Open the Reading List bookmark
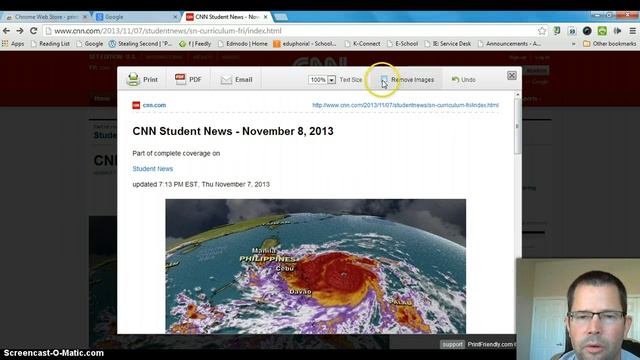640x360 pixels. (x=50, y=44)
